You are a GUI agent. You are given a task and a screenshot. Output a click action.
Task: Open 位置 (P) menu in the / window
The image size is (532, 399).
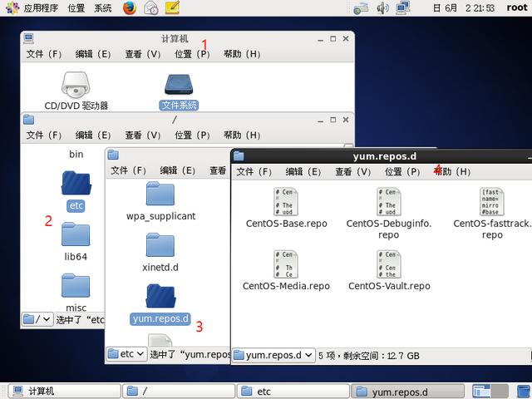pyautogui.click(x=192, y=135)
